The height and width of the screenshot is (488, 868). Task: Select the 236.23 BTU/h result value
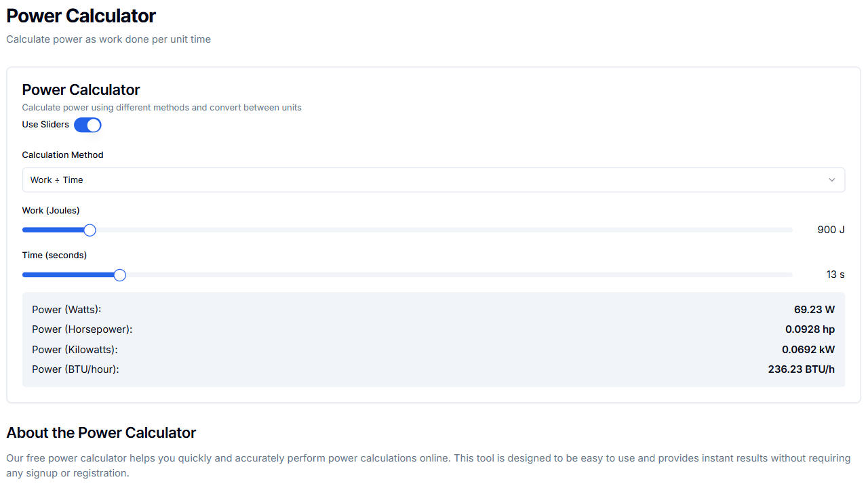point(801,369)
